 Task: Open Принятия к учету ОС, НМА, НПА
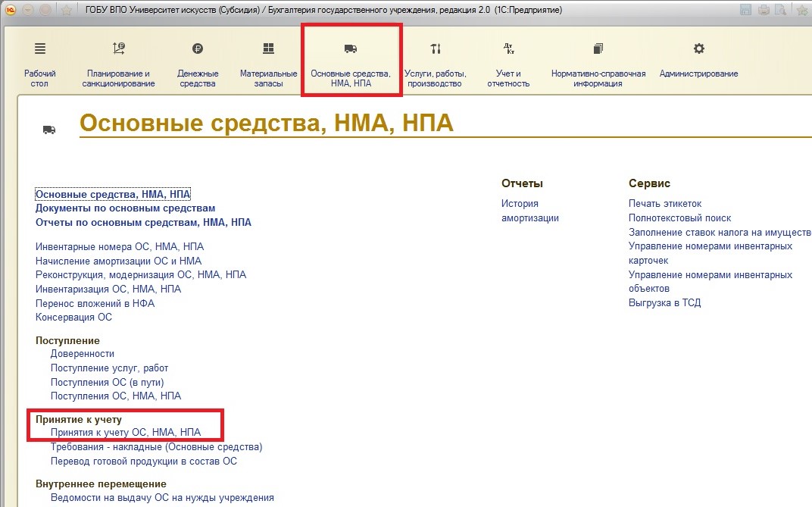coord(126,432)
